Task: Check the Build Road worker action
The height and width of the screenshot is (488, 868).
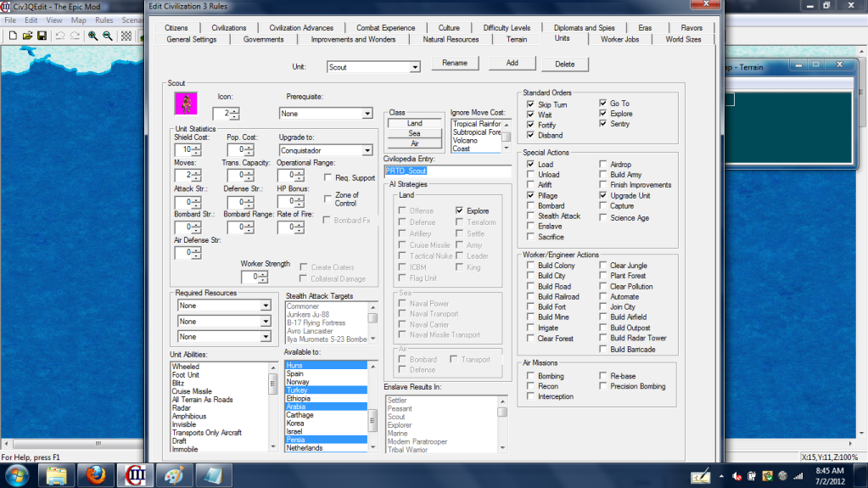Action: [530, 286]
